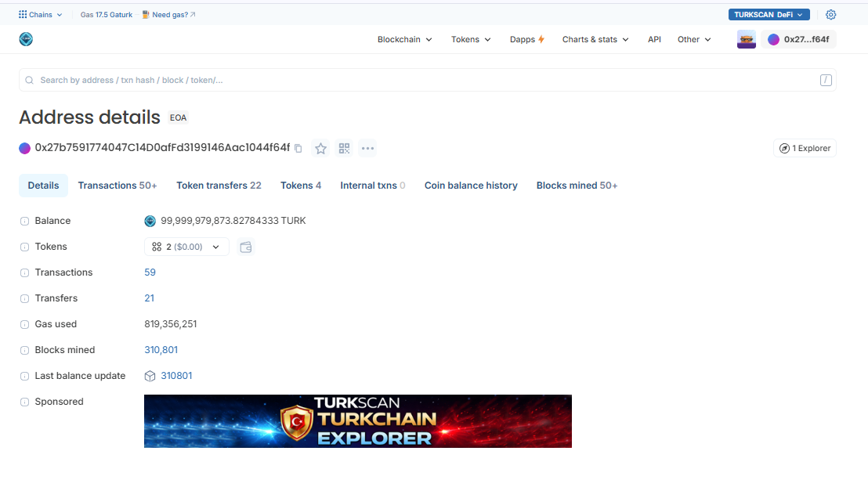Image resolution: width=868 pixels, height=487 pixels.
Task: Open the settings gear icon
Action: pos(831,15)
